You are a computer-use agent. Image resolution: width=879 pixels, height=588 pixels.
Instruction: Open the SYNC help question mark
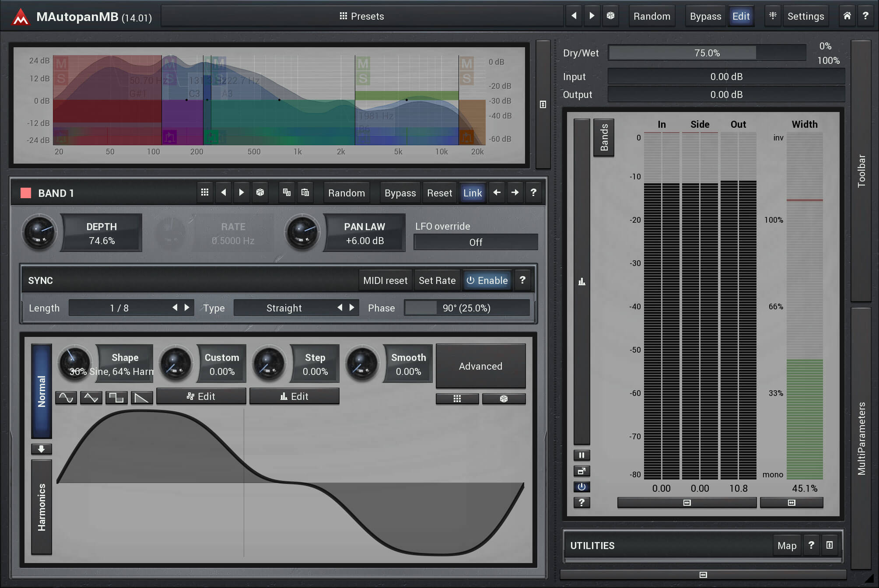(x=522, y=280)
